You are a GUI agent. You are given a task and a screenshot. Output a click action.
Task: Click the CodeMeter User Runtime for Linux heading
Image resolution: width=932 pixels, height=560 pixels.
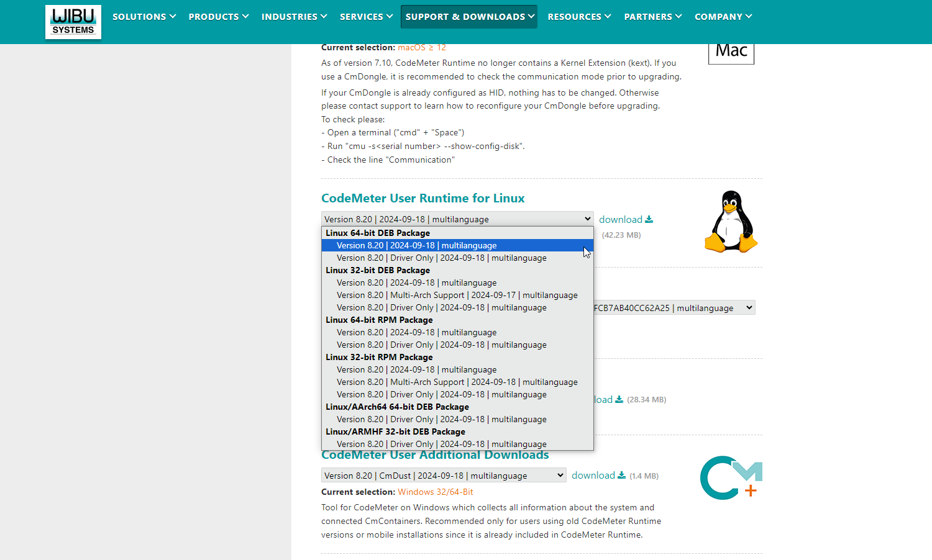click(x=423, y=198)
